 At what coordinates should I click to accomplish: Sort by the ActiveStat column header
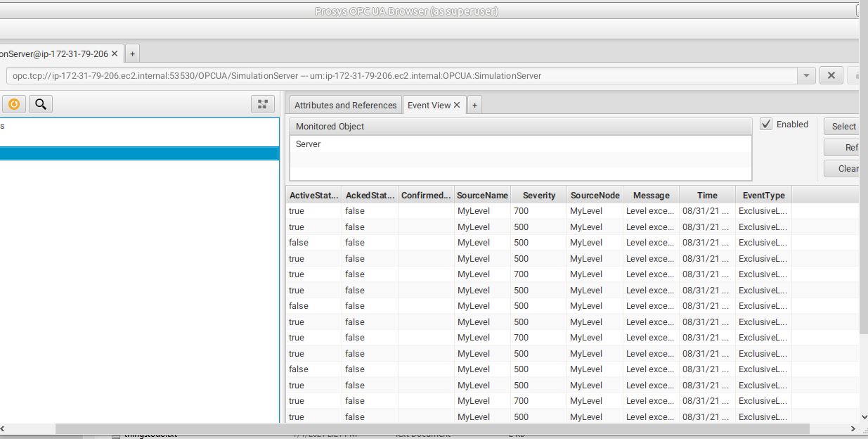[x=314, y=196]
